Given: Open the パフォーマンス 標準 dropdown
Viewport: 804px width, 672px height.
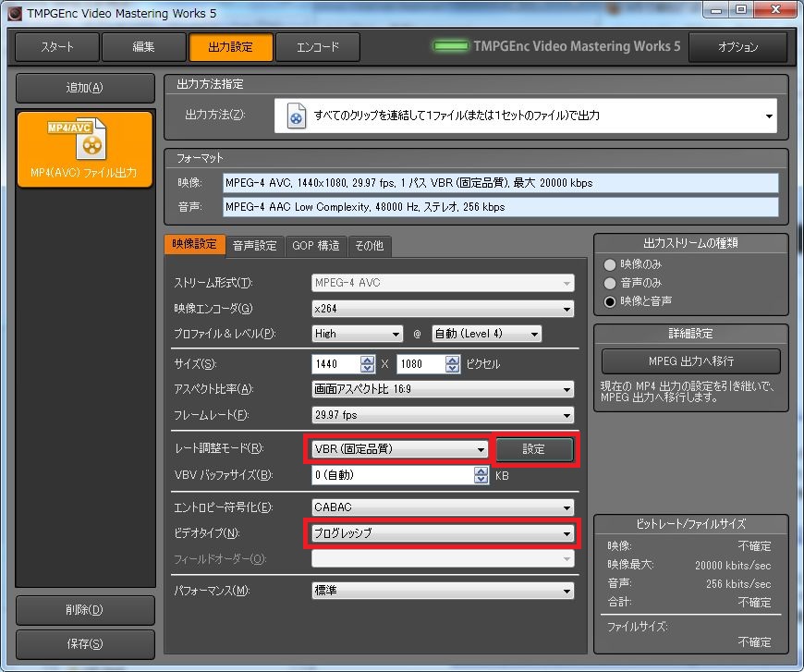Looking at the screenshot, I should 443,591.
